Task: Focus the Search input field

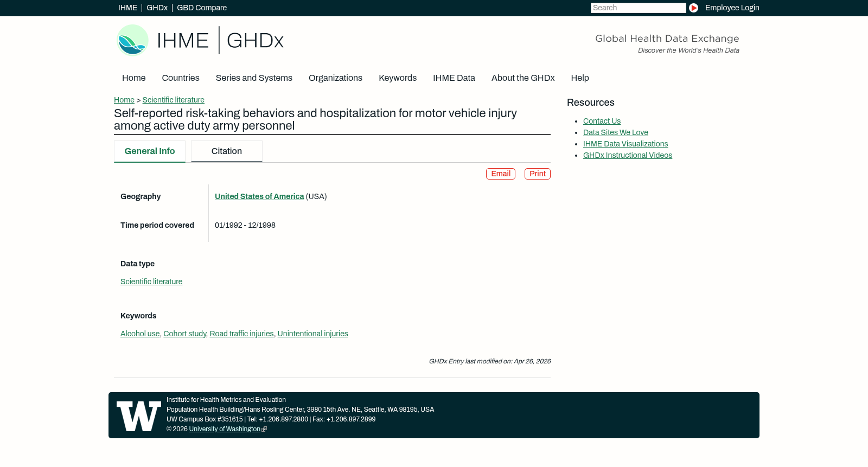Action: (x=638, y=8)
